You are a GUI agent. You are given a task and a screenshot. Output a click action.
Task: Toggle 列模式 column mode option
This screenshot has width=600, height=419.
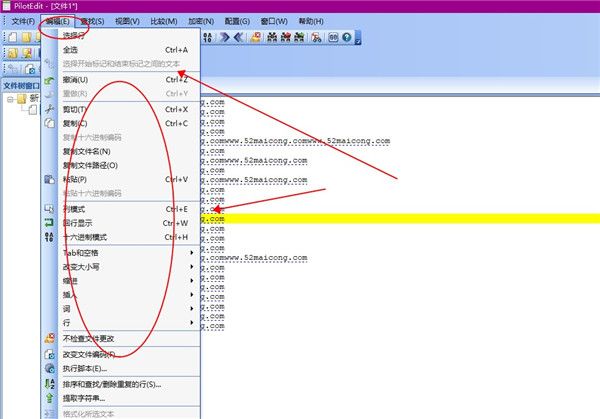85,209
